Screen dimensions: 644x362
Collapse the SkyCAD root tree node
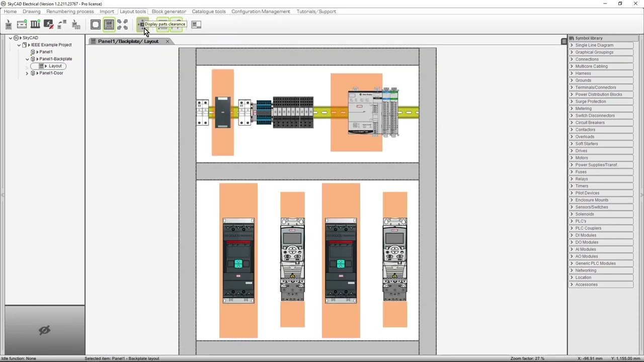pos(11,38)
